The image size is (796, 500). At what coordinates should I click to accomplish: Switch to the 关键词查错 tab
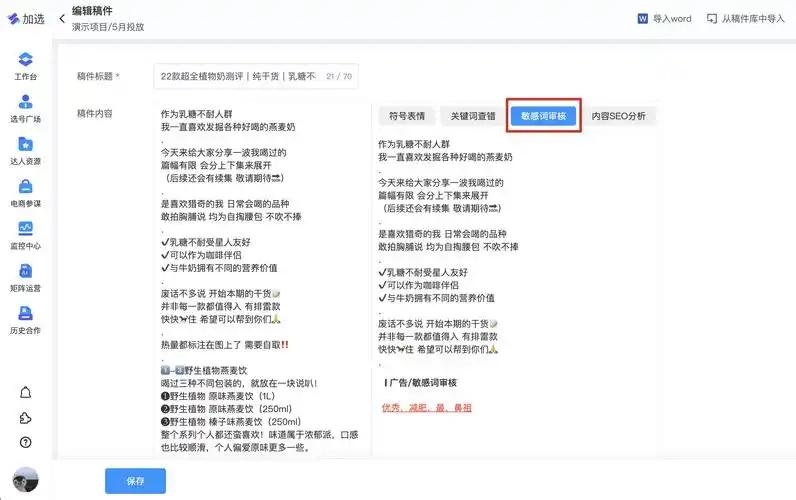[x=472, y=116]
